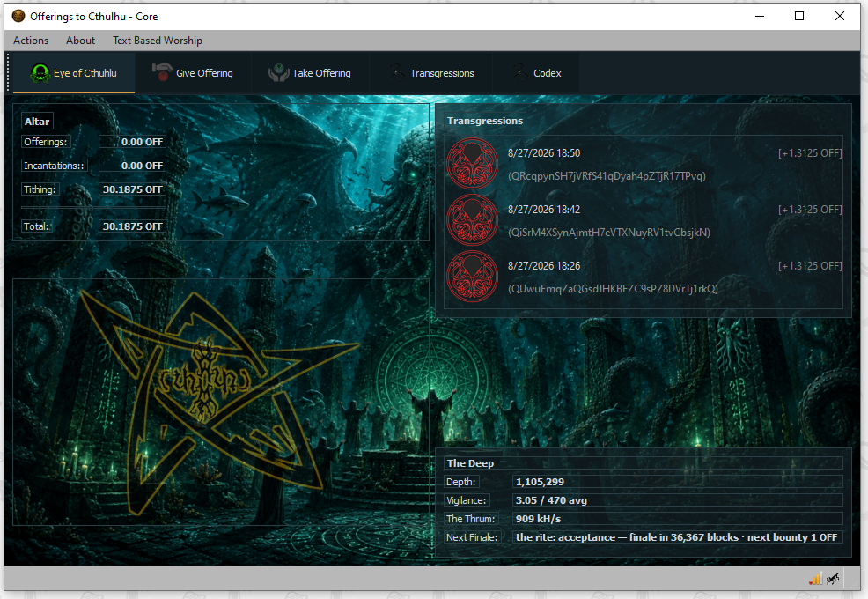Select the 8/27/2026 18:42 transgression date

pyautogui.click(x=544, y=210)
